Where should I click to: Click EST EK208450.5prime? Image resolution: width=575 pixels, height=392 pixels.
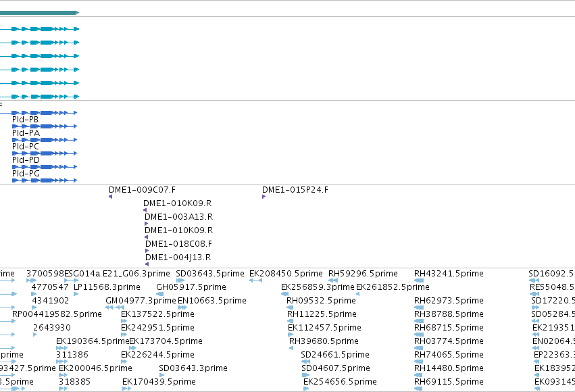pos(286,274)
